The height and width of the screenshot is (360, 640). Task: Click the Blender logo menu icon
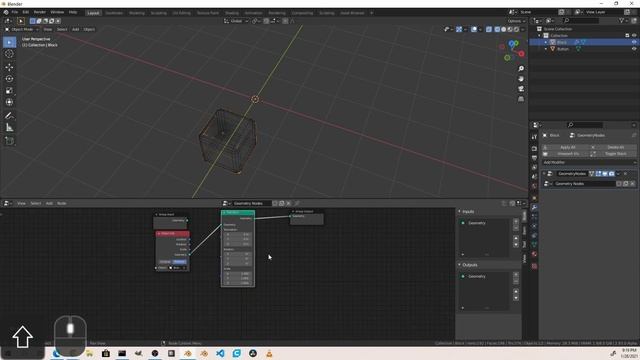pos(6,13)
